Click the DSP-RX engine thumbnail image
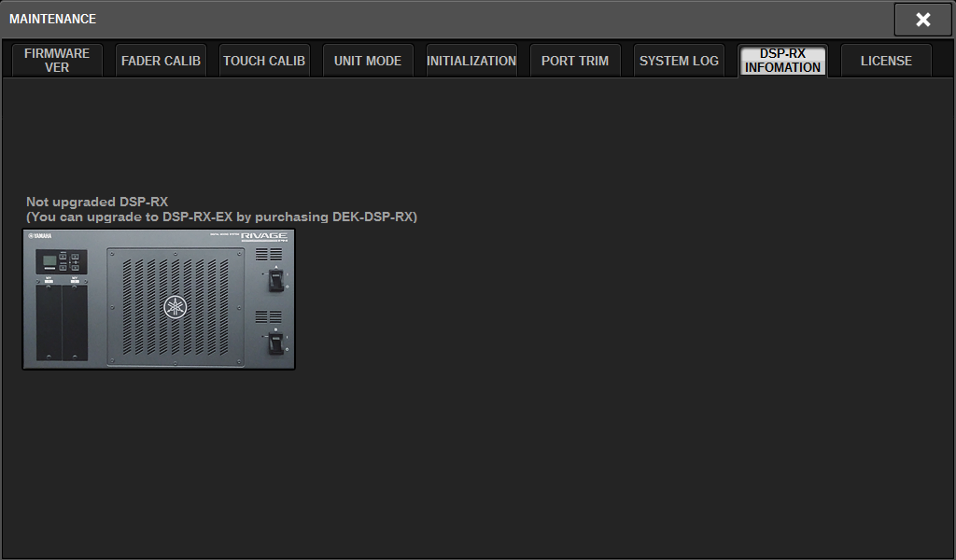This screenshot has width=956, height=560. pos(159,299)
